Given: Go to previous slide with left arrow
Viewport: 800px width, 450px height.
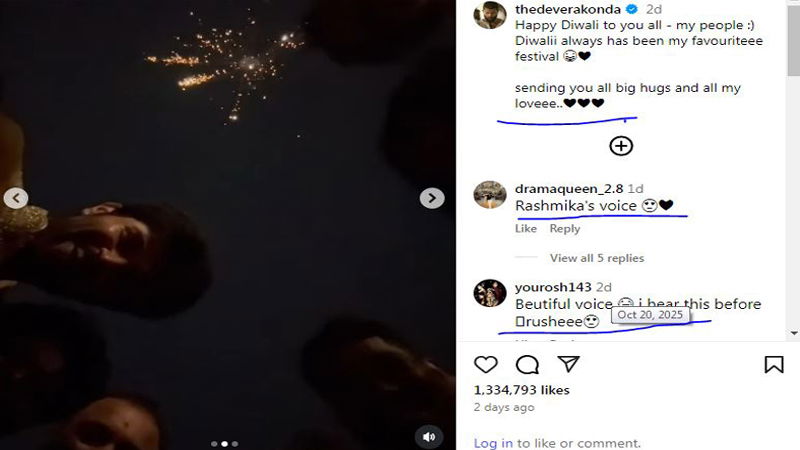Looking at the screenshot, I should pos(16,198).
